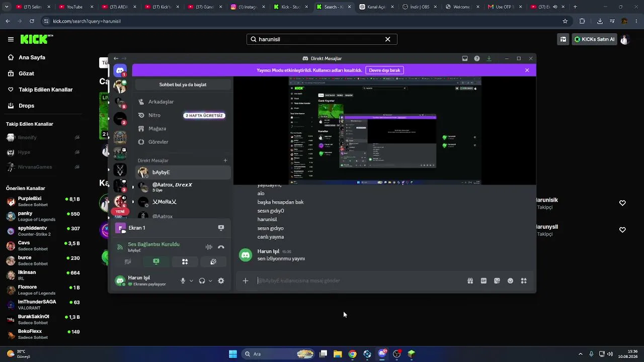
Task: Open the weather widget on taskbar
Action: (18, 354)
